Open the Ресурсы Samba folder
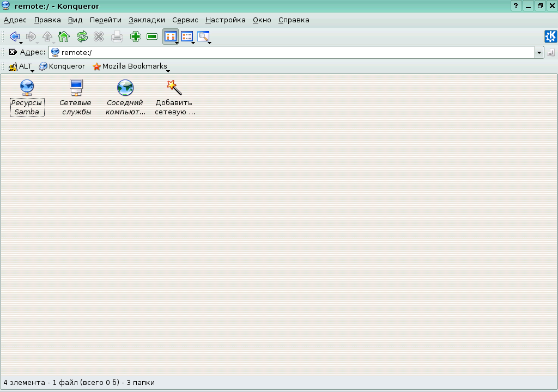This screenshot has width=558, height=392. coord(27,88)
